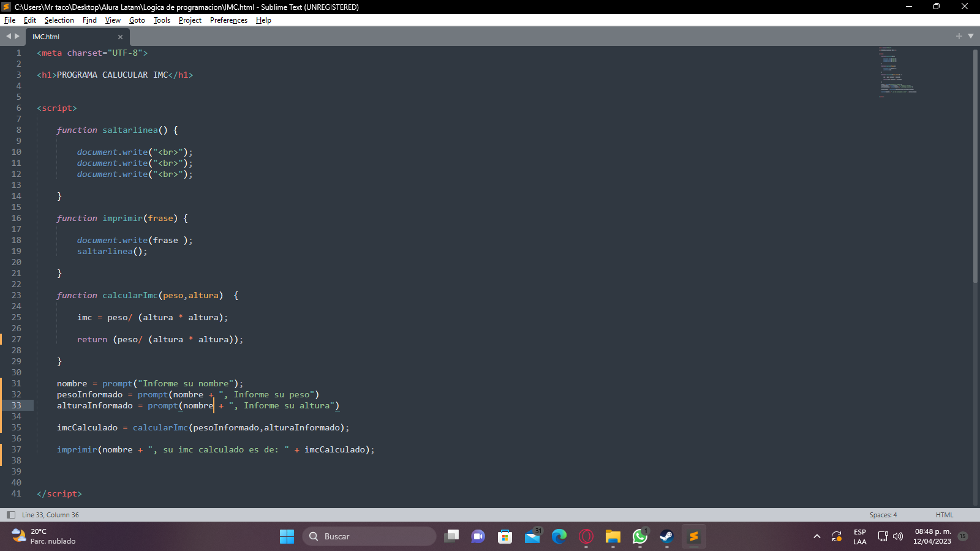980x551 pixels.
Task: Open the Edit menu
Action: [x=29, y=20]
